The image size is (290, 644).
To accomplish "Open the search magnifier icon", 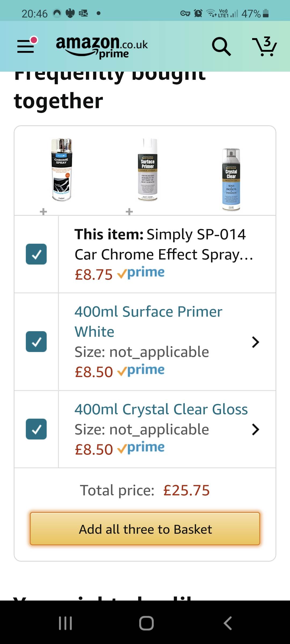I will (221, 46).
